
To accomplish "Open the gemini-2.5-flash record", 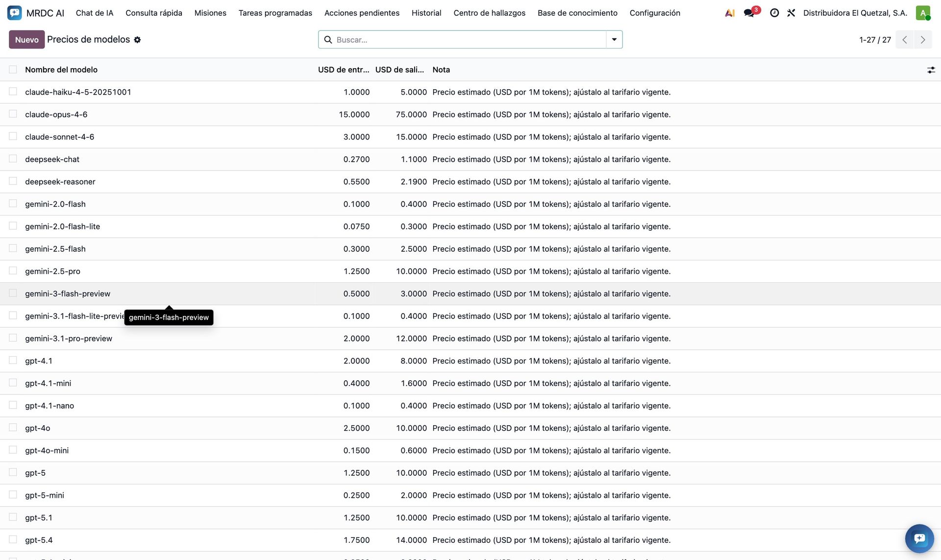I will click(55, 249).
